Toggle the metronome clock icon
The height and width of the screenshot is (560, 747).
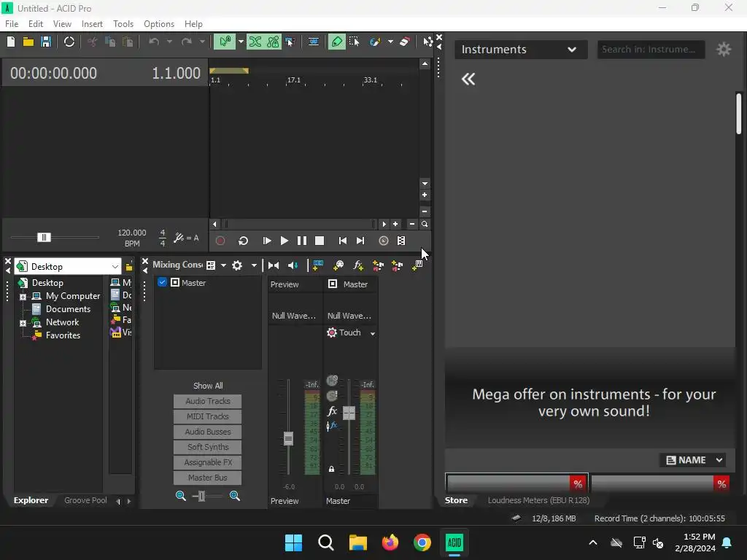[x=384, y=241]
